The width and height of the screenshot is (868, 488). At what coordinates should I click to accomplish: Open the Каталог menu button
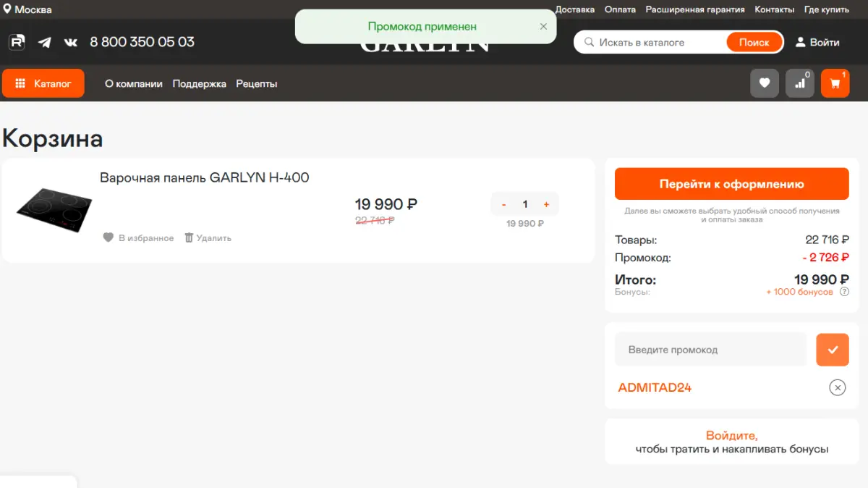click(x=43, y=83)
